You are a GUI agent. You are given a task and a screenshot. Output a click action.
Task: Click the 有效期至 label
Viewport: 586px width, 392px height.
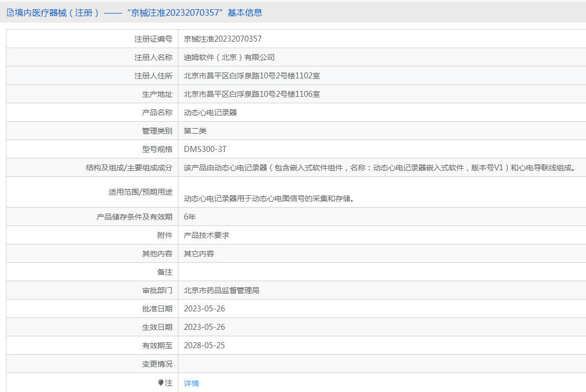point(157,346)
